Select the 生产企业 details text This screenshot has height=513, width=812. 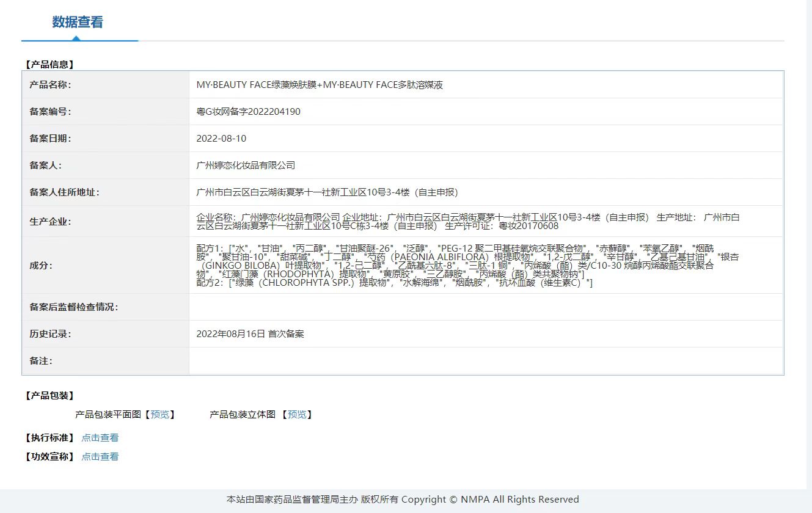click(468, 222)
